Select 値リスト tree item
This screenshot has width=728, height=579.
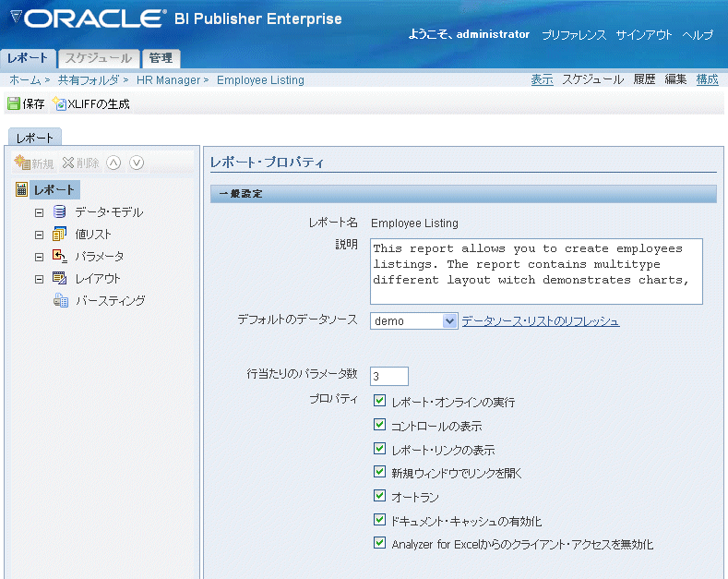(93, 235)
